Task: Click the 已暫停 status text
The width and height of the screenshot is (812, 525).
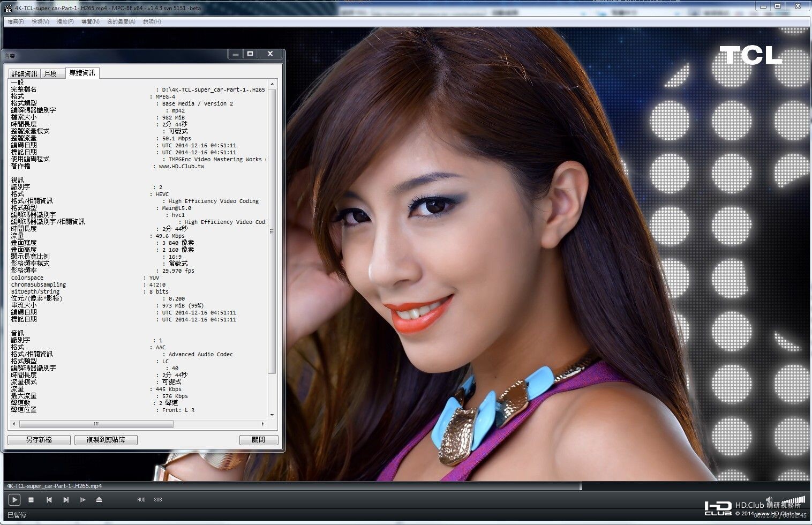Action: coord(17,515)
